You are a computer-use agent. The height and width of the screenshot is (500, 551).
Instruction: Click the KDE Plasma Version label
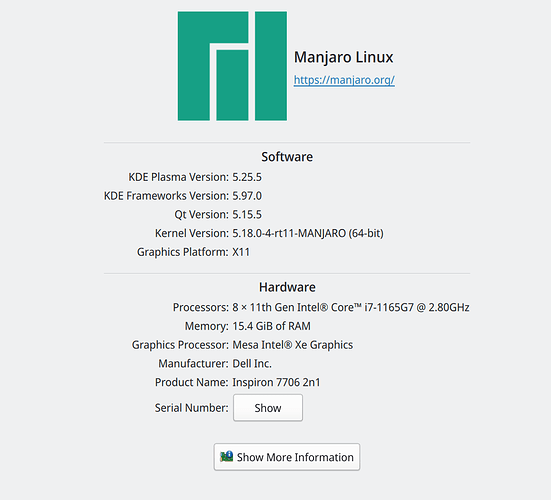[x=179, y=177]
